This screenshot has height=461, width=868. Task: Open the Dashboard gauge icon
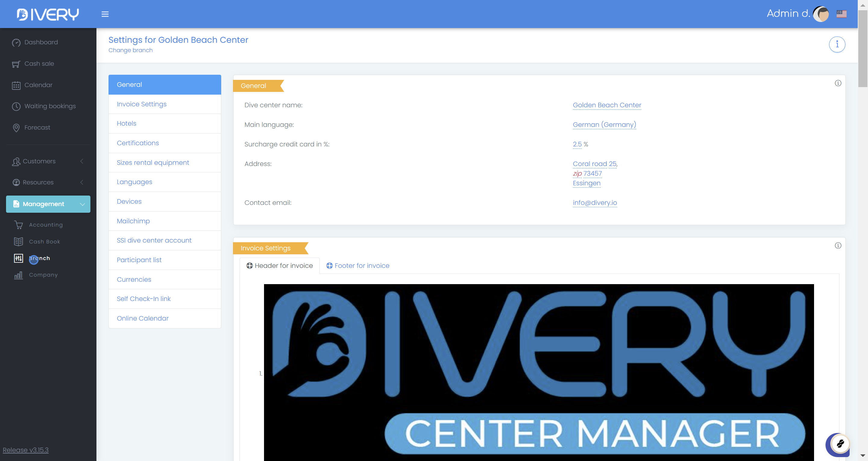(16, 42)
